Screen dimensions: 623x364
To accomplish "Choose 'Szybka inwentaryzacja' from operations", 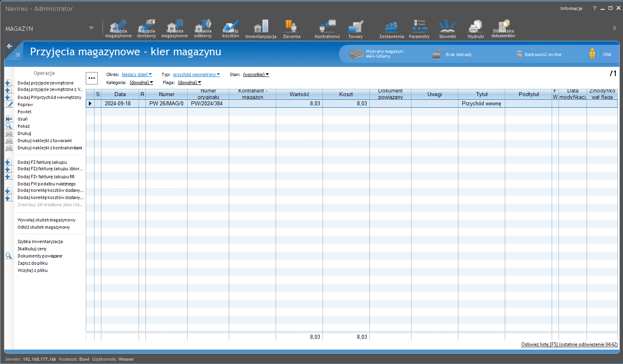I will (x=40, y=241).
